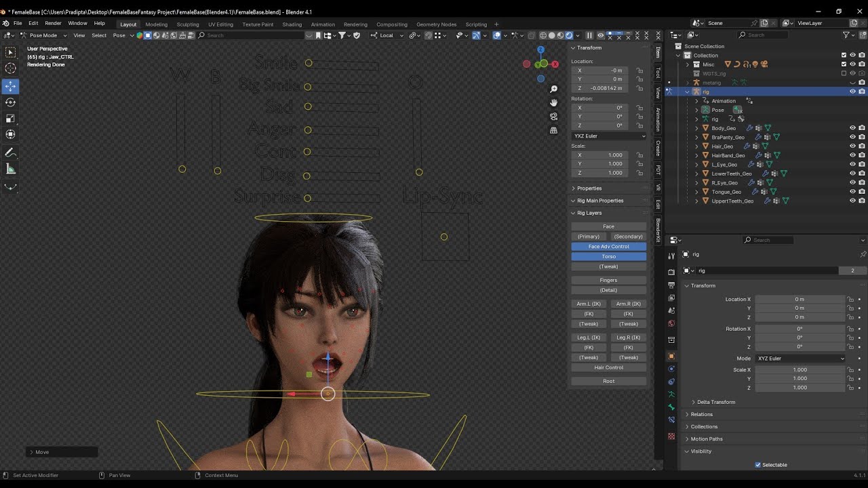Enable the WGTS_rig collection checkbox
This screenshot has width=868, height=488.
pos(844,73)
